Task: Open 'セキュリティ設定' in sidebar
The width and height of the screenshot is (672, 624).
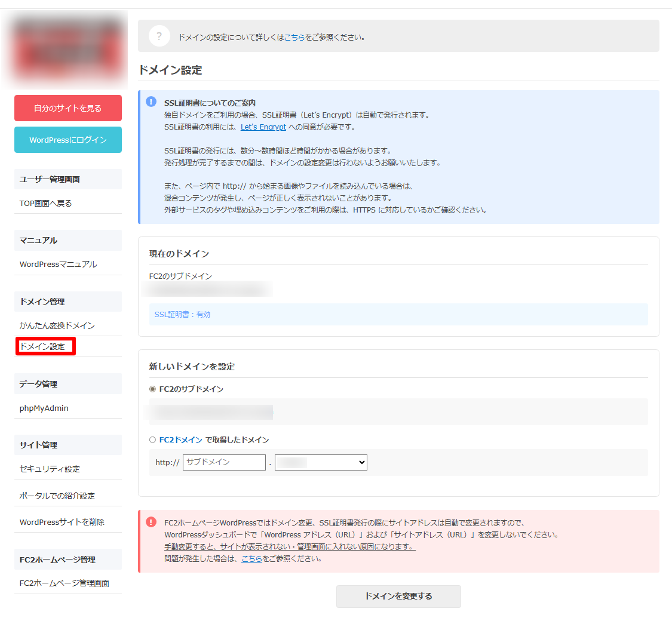Action: pos(50,469)
